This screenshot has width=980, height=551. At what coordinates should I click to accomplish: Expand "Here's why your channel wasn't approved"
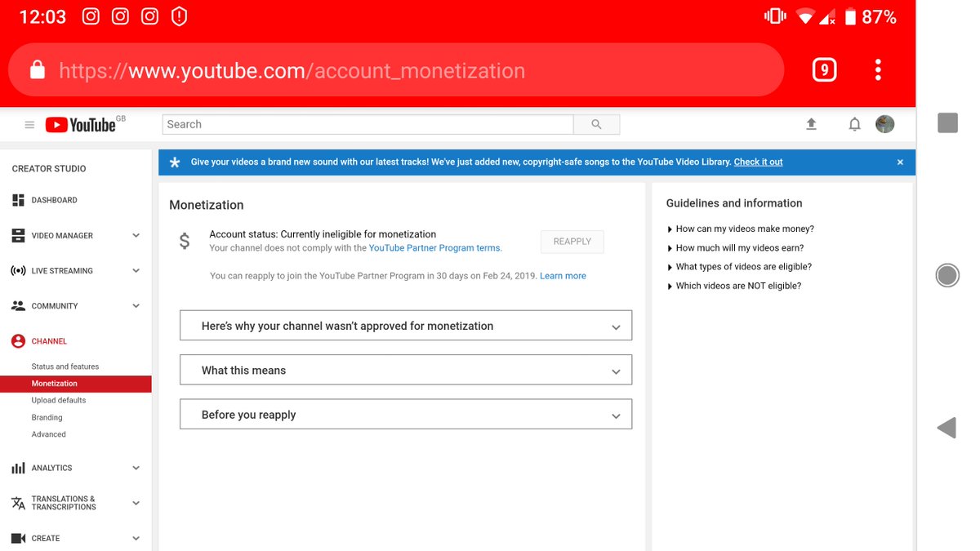tap(406, 326)
